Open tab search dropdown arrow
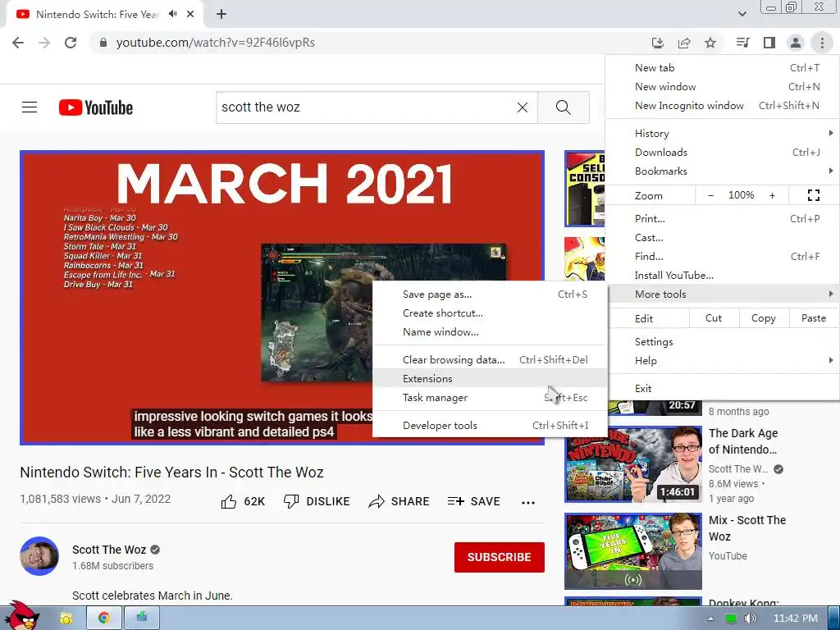This screenshot has height=630, width=840. pyautogui.click(x=742, y=14)
